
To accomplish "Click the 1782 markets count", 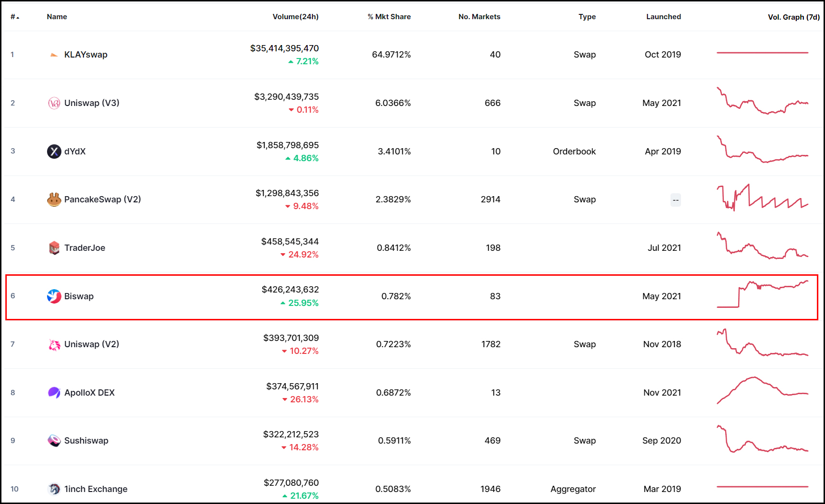I will (491, 344).
